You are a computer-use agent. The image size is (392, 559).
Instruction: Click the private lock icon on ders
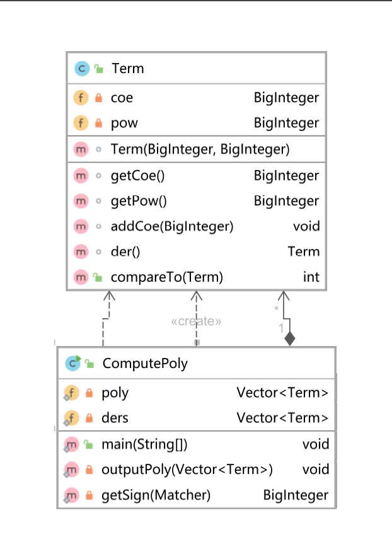point(89,418)
